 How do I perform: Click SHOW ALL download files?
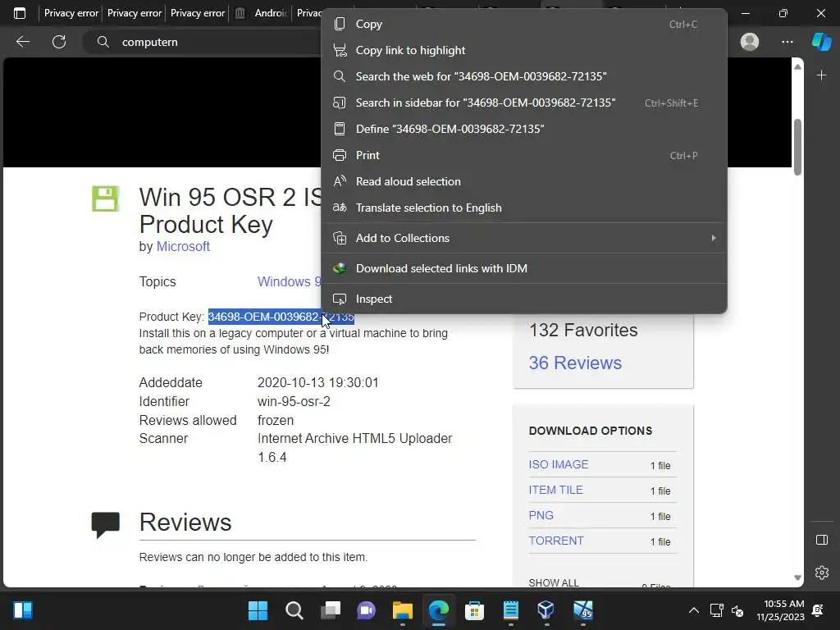point(554,582)
